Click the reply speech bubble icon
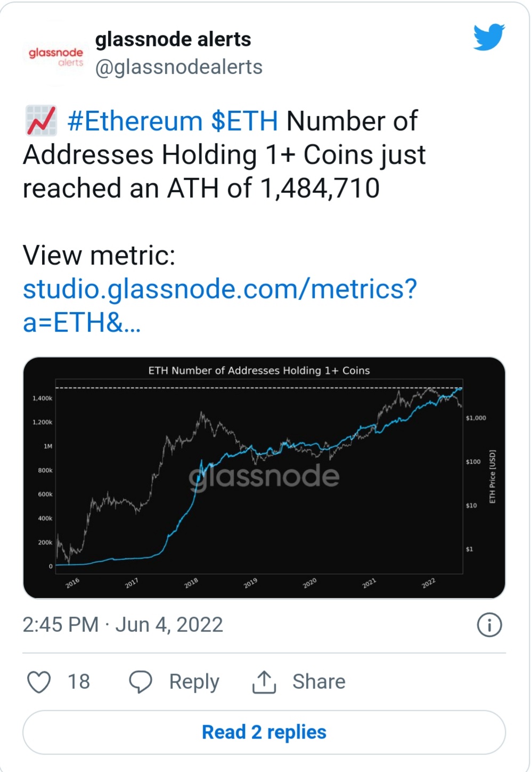The width and height of the screenshot is (532, 772). point(141,682)
